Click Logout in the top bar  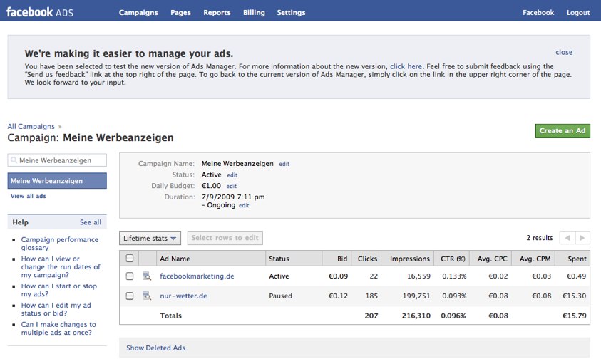coord(578,12)
